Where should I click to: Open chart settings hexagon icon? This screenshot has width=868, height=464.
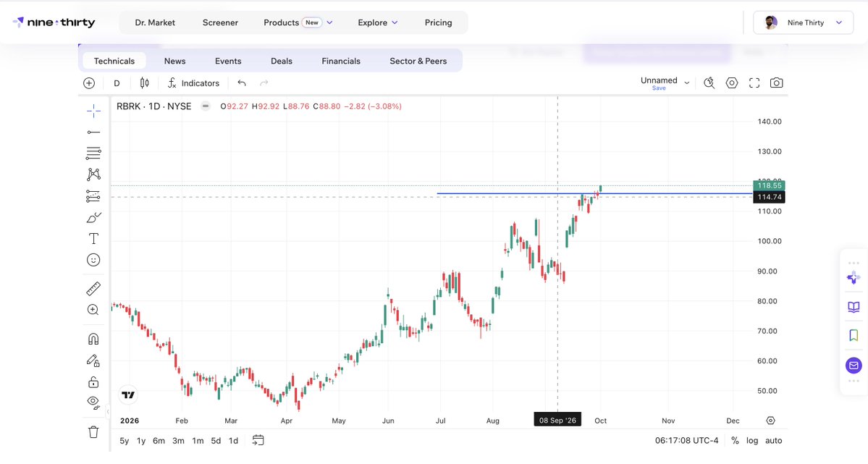[x=732, y=83]
